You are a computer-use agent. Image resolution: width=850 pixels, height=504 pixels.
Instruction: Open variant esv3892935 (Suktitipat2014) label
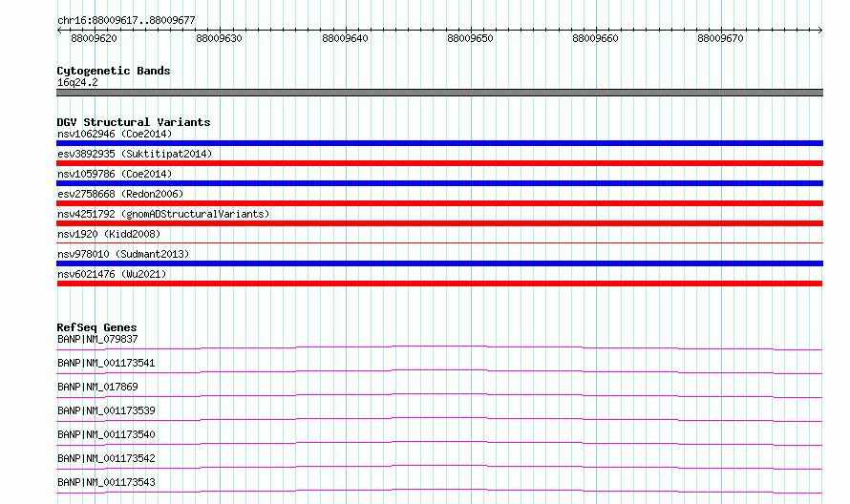click(x=135, y=154)
